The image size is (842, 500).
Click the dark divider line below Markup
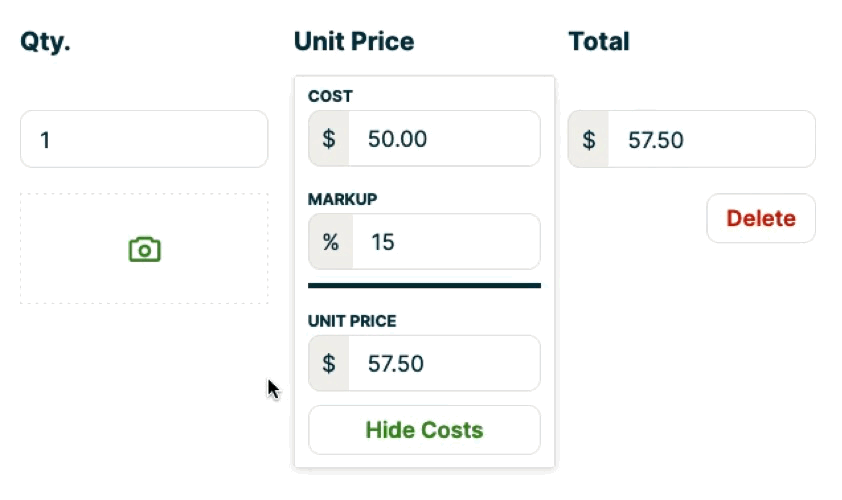[x=424, y=286]
